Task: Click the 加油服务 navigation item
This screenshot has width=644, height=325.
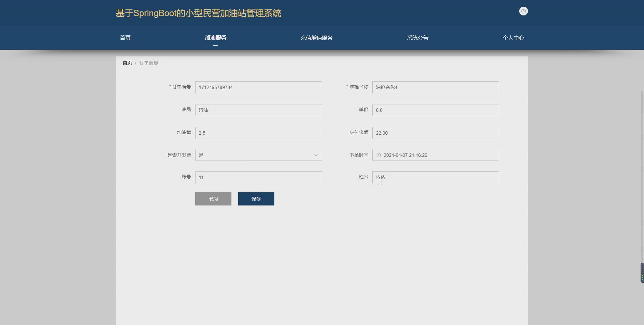Action: point(215,38)
